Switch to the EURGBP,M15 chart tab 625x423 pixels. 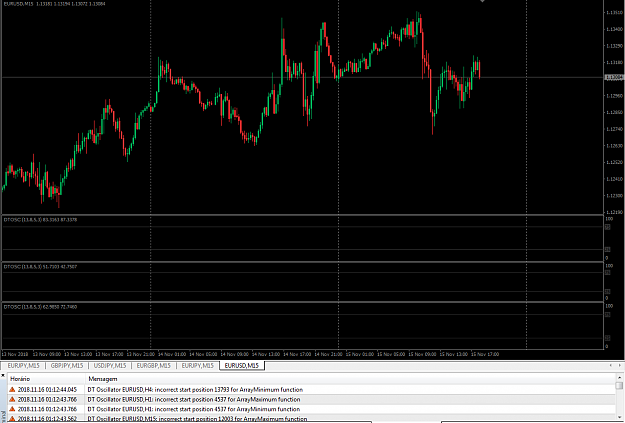pos(153,366)
